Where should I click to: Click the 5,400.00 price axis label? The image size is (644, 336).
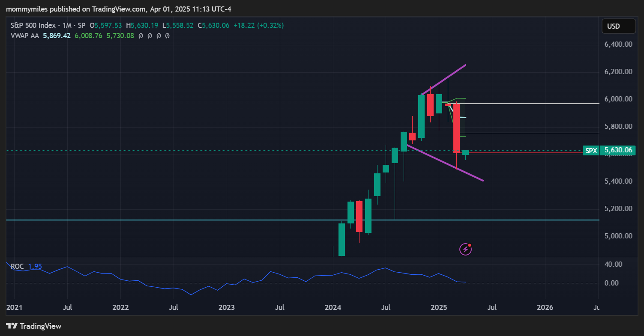click(618, 181)
